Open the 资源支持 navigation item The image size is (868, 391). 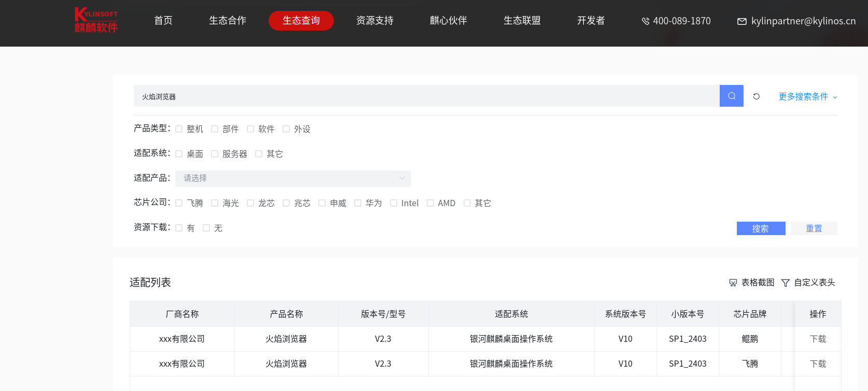coord(374,21)
